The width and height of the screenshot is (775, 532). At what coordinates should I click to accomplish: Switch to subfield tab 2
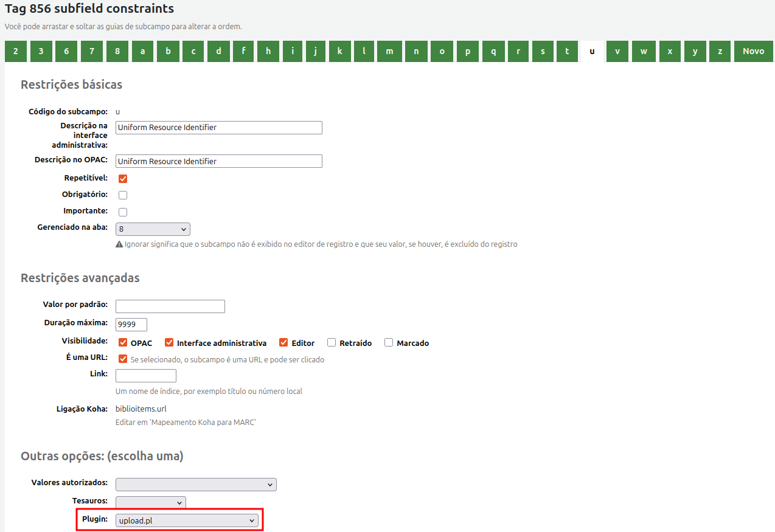[16, 52]
